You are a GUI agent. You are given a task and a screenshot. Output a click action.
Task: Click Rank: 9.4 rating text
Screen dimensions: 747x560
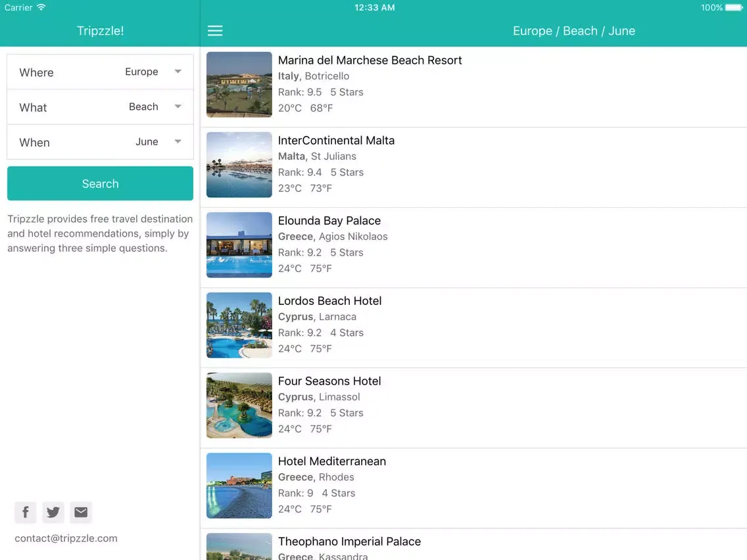coord(300,172)
